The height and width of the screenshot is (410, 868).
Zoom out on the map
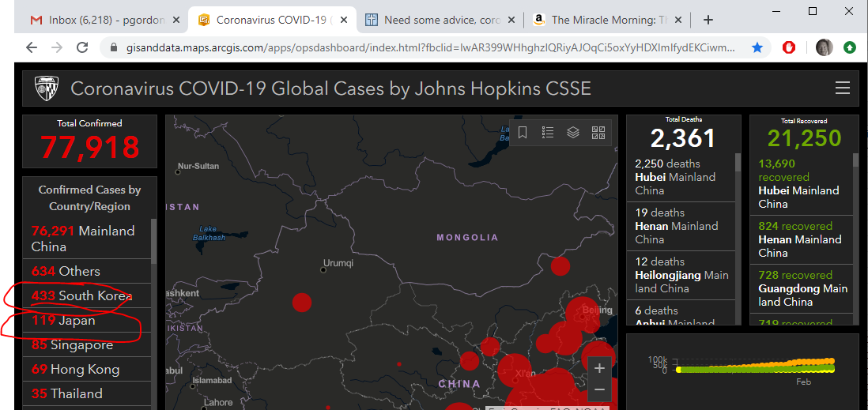(x=599, y=389)
